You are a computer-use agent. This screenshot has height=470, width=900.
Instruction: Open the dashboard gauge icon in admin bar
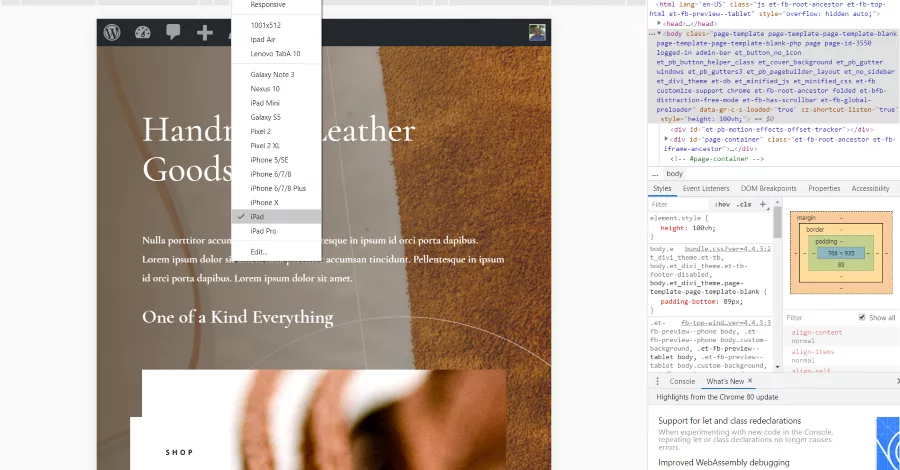click(142, 33)
